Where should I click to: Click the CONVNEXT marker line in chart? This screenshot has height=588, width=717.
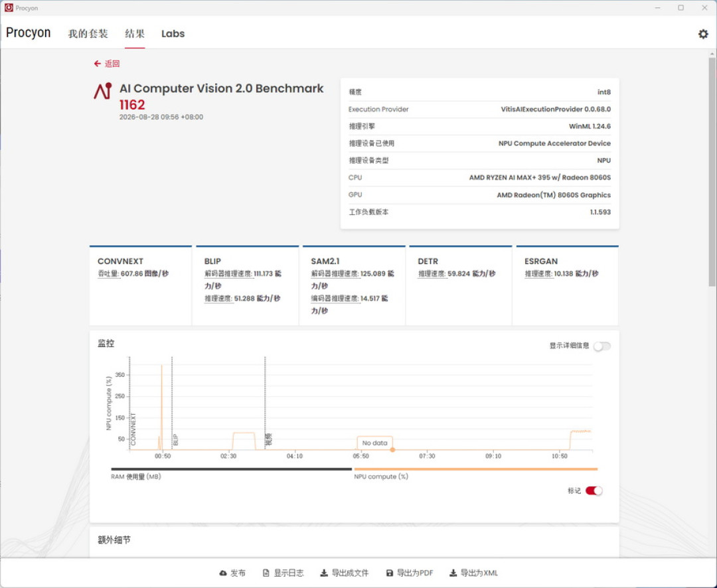tap(130, 402)
